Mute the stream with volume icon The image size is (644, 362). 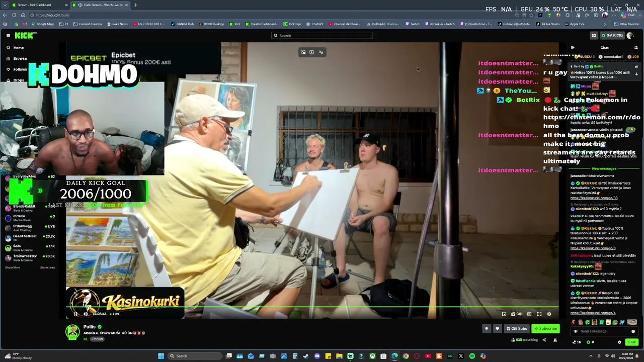pos(86,314)
